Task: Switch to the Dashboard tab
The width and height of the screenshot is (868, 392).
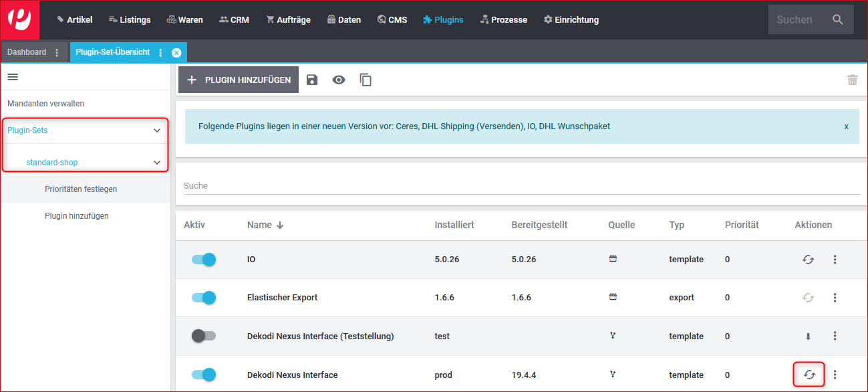Action: pyautogui.click(x=27, y=52)
